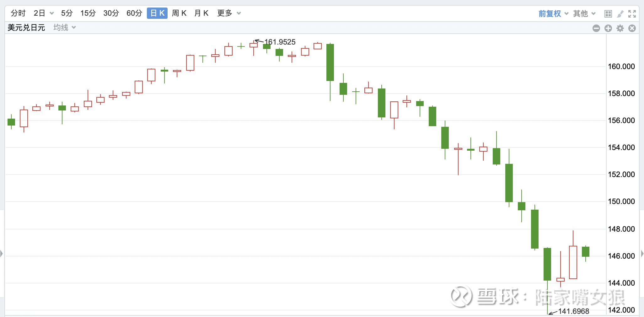Click the left pan arrow on chart edge
The image size is (644, 317).
click(1, 253)
